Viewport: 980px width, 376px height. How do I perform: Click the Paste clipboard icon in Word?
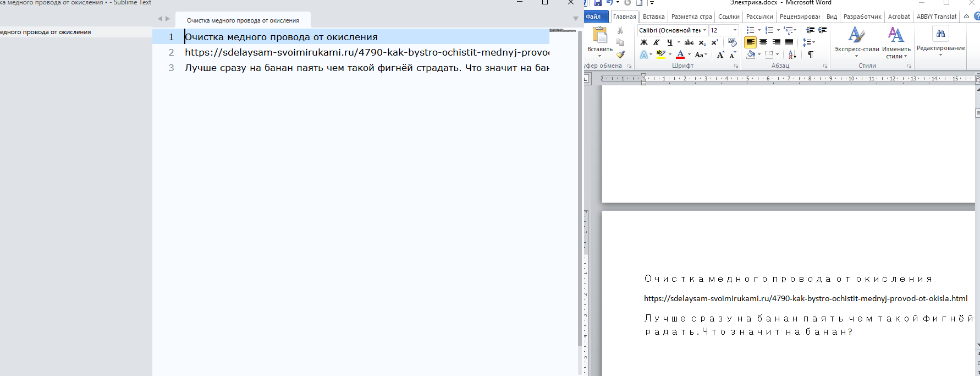tap(599, 35)
